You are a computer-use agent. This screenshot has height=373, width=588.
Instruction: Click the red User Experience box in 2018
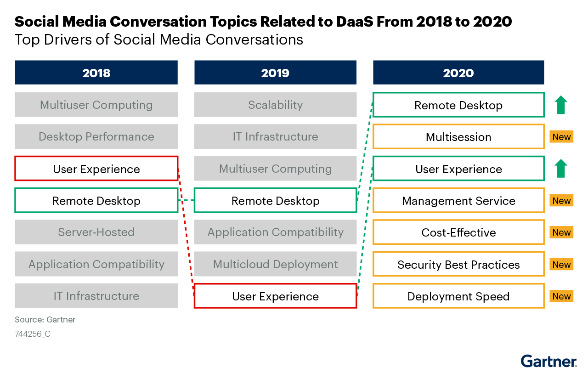point(96,169)
